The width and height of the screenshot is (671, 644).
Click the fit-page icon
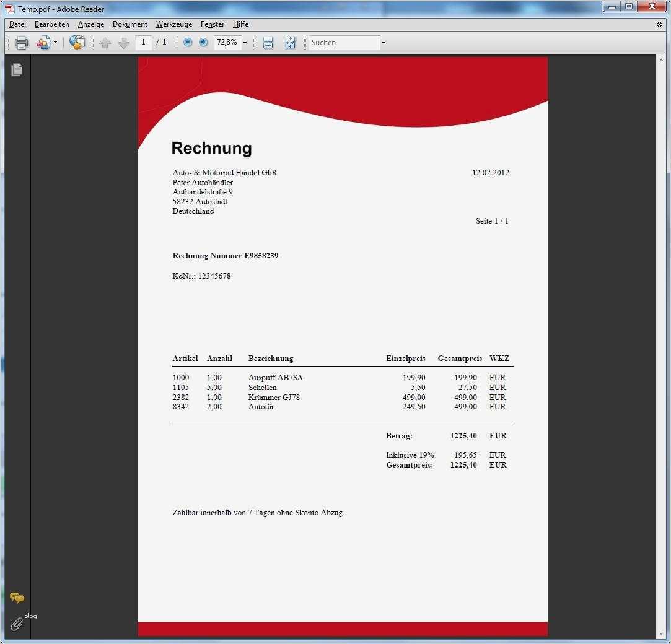(290, 42)
